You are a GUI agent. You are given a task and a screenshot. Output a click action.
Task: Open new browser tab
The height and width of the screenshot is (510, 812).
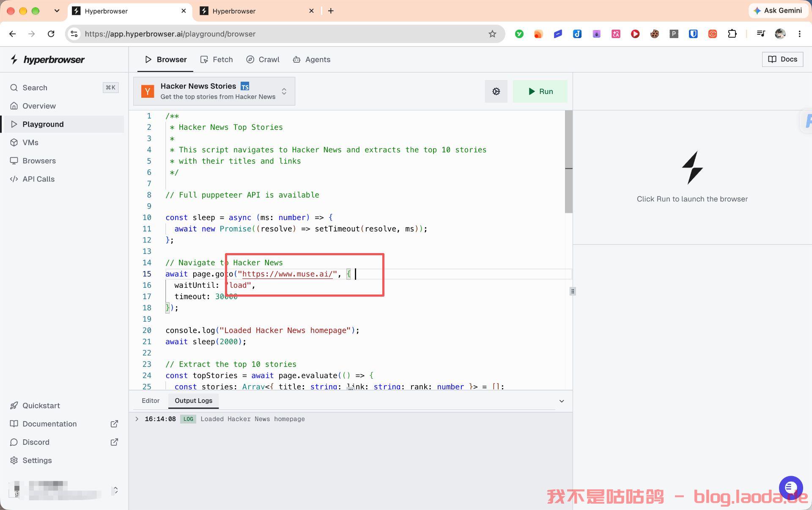pyautogui.click(x=331, y=11)
